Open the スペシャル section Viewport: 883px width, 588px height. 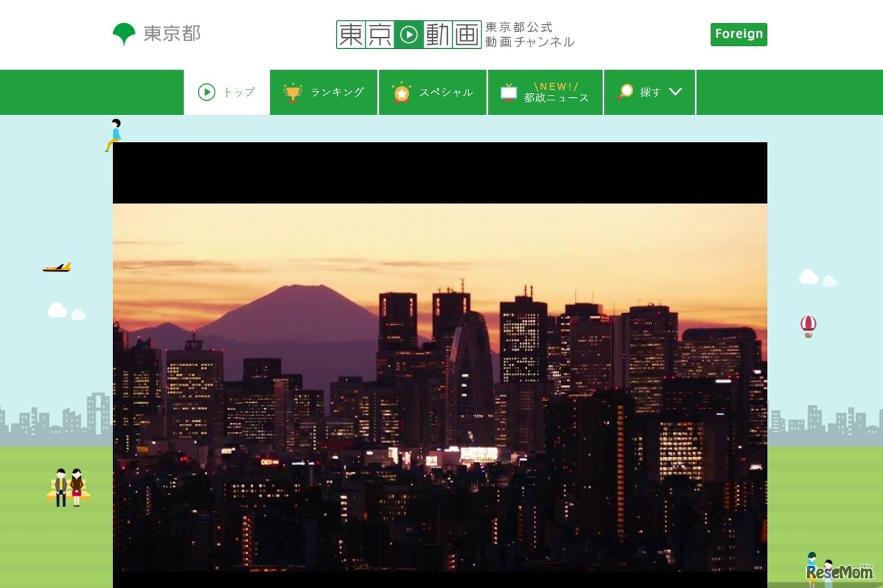[446, 92]
